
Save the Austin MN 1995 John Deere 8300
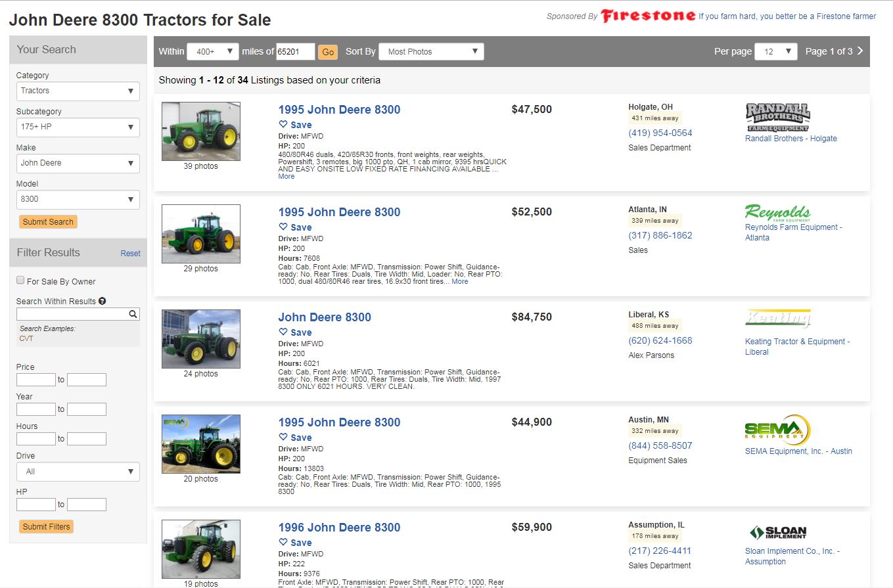click(295, 438)
